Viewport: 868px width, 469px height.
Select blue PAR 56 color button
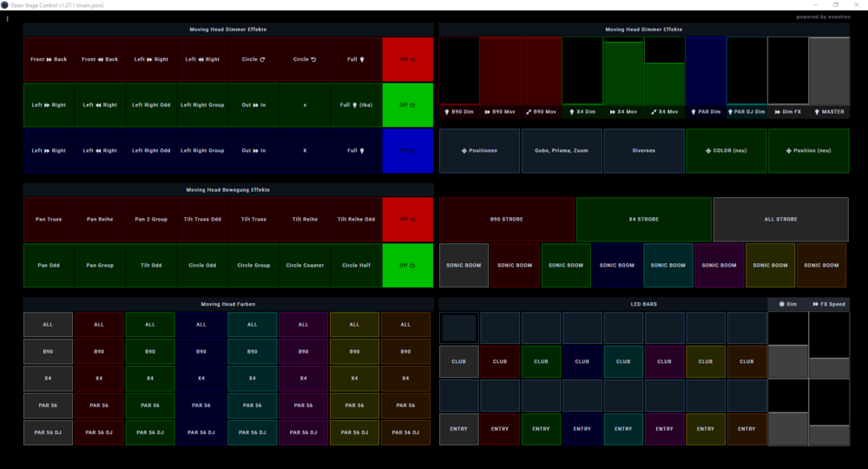point(201,406)
